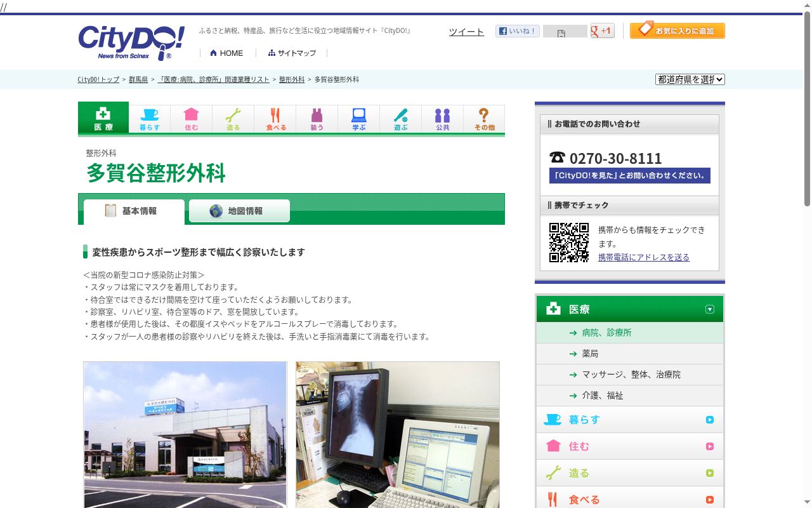Switch to the 地図情報 tab
The image size is (812, 508).
[x=239, y=211]
